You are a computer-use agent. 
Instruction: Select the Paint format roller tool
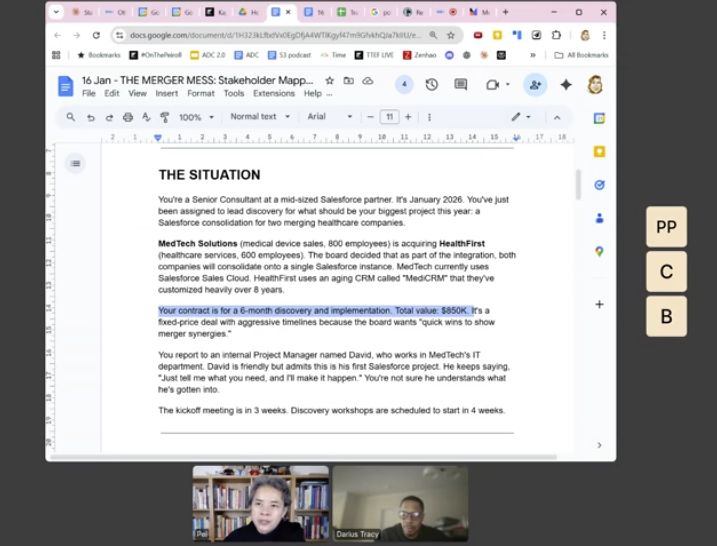165,117
